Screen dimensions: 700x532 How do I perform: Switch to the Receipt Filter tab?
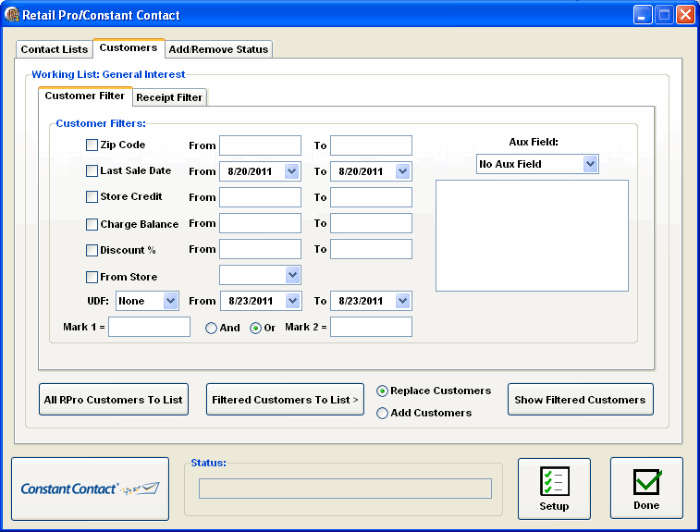[x=169, y=97]
